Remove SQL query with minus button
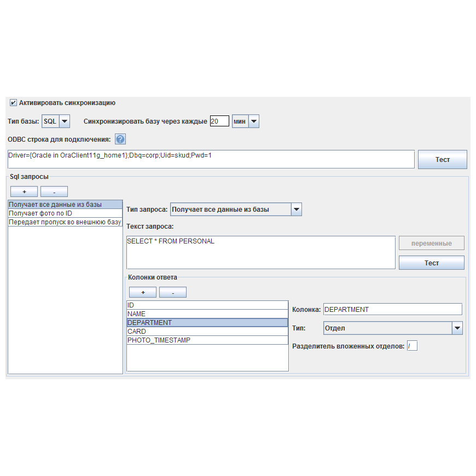 point(54,191)
